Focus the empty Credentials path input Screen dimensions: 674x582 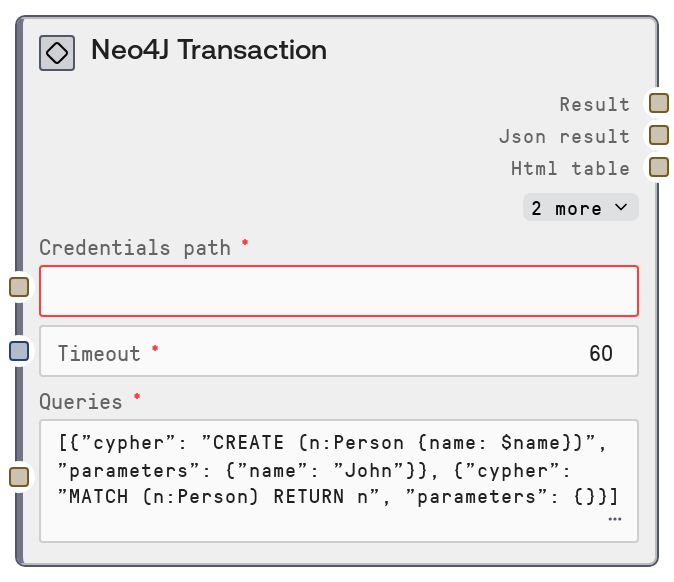pyautogui.click(x=338, y=291)
